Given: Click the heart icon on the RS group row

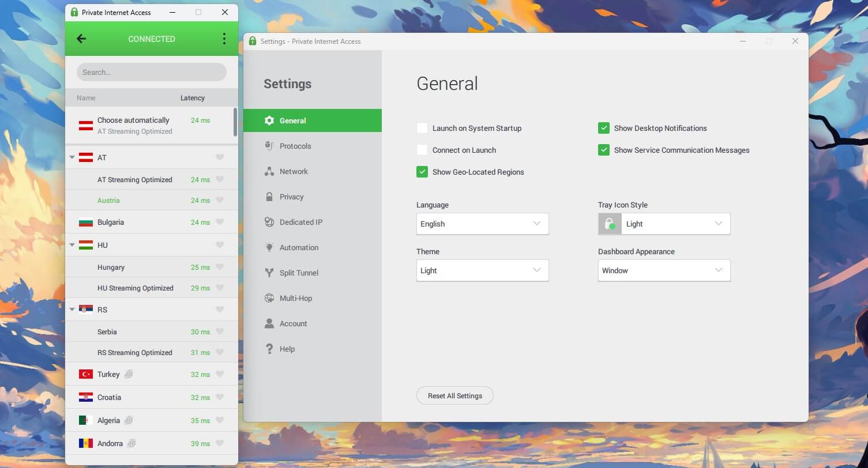Looking at the screenshot, I should (220, 310).
